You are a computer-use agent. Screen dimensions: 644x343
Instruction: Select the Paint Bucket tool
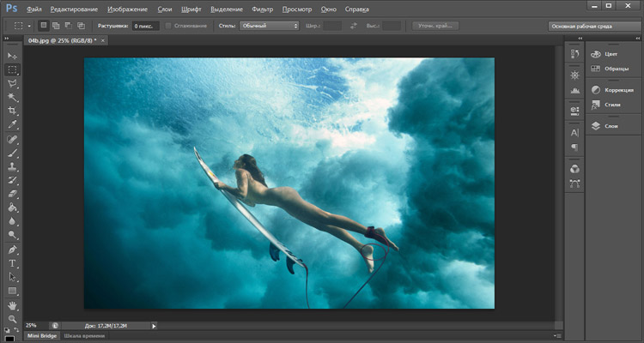point(12,208)
